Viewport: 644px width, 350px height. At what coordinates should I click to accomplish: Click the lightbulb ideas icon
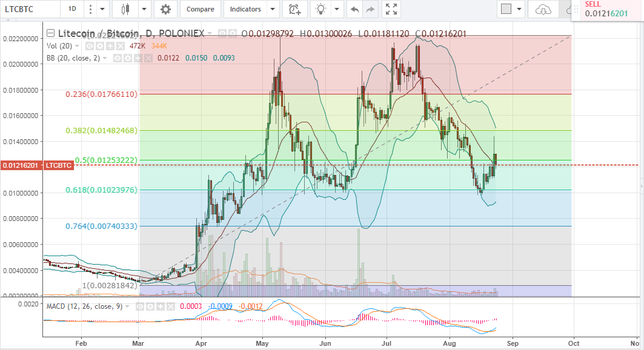[320, 9]
